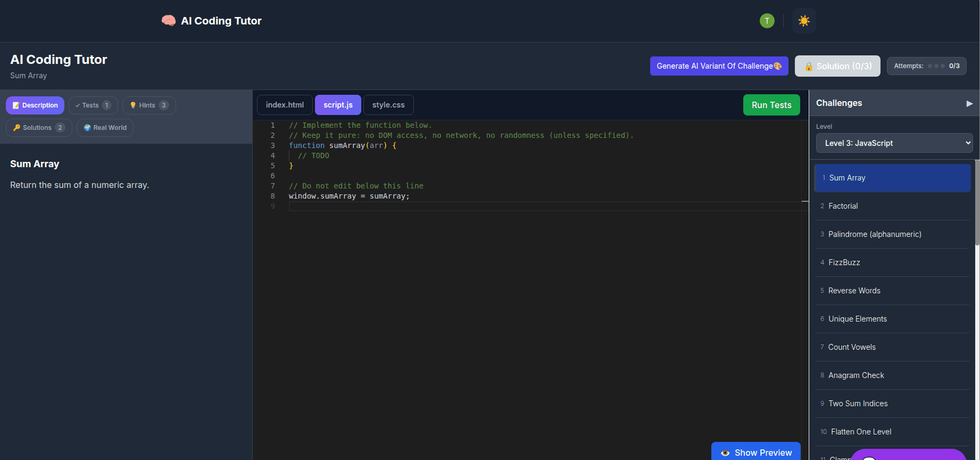980x460 pixels.
Task: Select the Anagram Check challenge
Action: [x=893, y=375]
